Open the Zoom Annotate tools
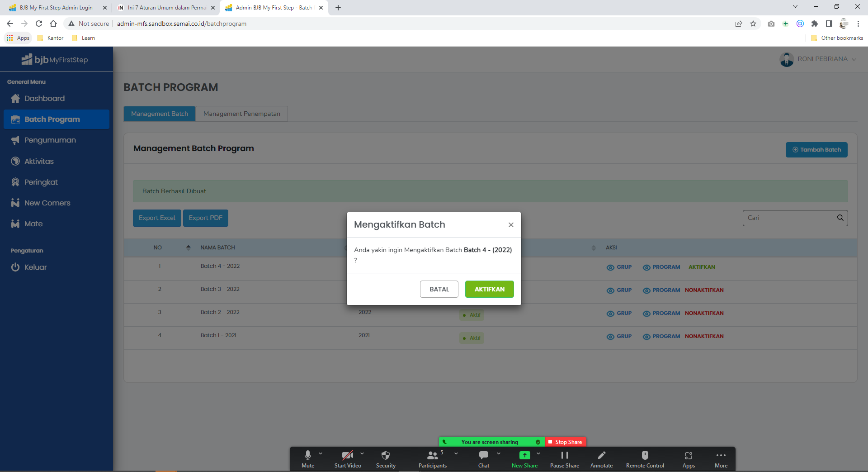This screenshot has height=472, width=868. (x=602, y=459)
